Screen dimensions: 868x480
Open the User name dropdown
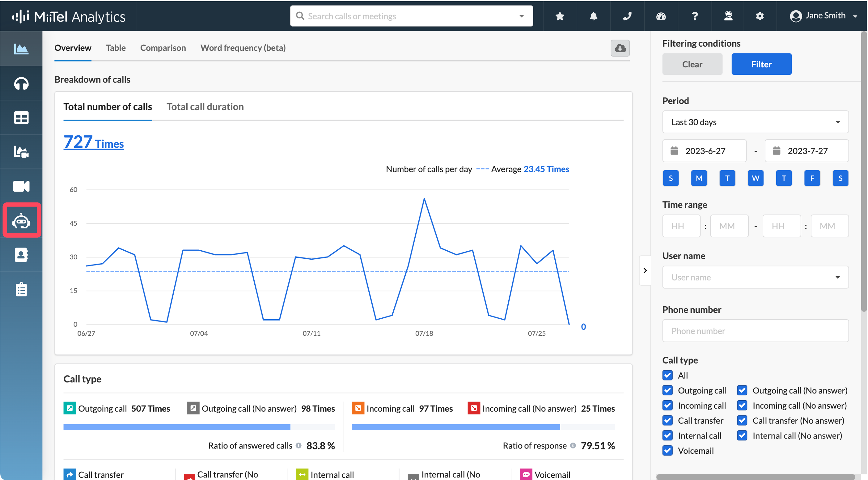pyautogui.click(x=755, y=277)
